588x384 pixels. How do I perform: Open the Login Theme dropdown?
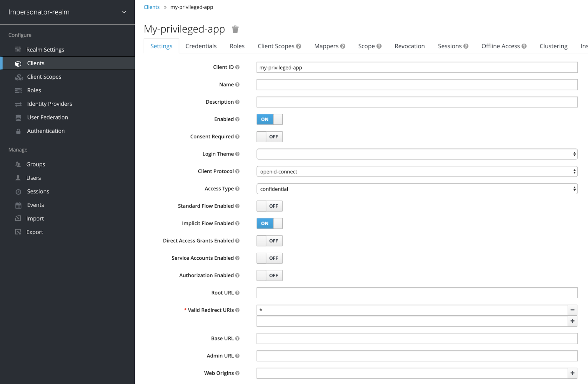tap(417, 154)
